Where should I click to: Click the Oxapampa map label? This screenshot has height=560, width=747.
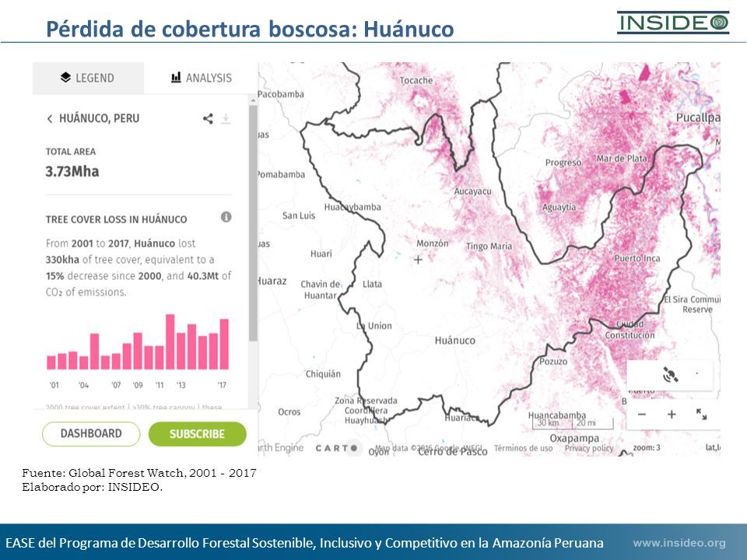[574, 438]
